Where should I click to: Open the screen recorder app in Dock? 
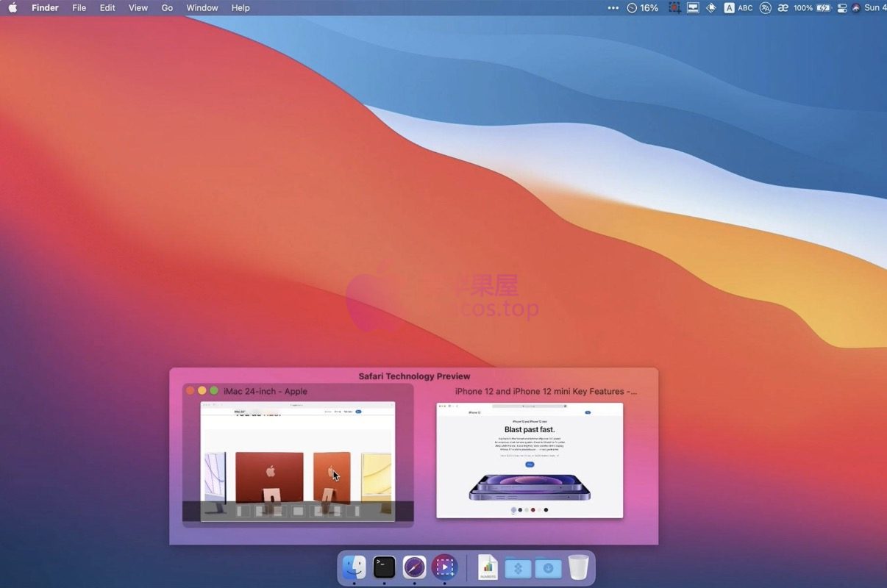pyautogui.click(x=444, y=567)
